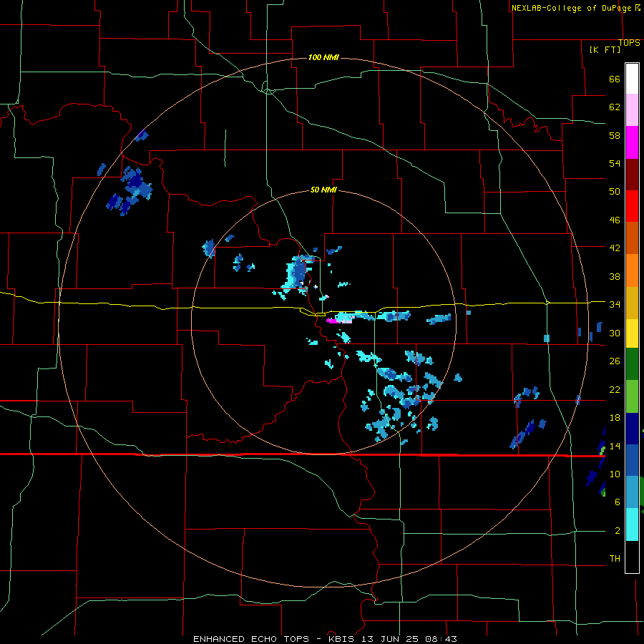644x644 pixels.
Task: Pick the yellow legend swatch
Action: (632, 333)
